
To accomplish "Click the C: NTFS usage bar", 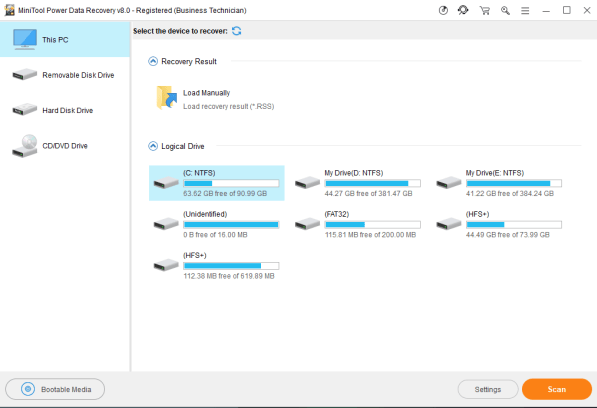I will [x=231, y=183].
